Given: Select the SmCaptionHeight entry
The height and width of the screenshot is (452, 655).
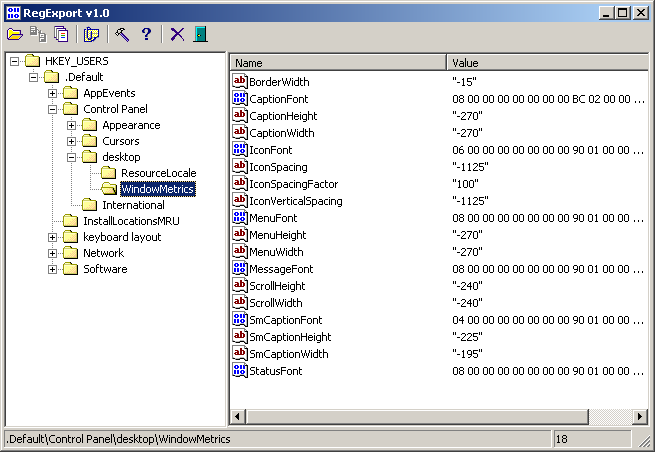Looking at the screenshot, I should point(290,337).
